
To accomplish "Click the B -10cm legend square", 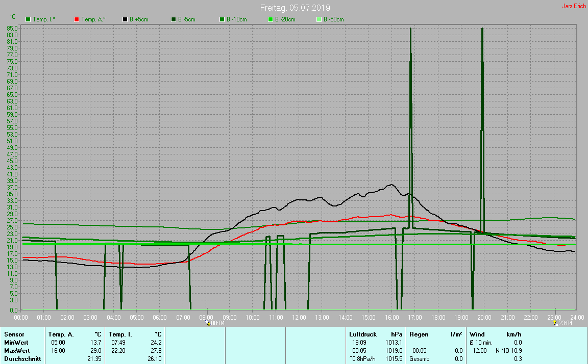I will tap(222, 19).
